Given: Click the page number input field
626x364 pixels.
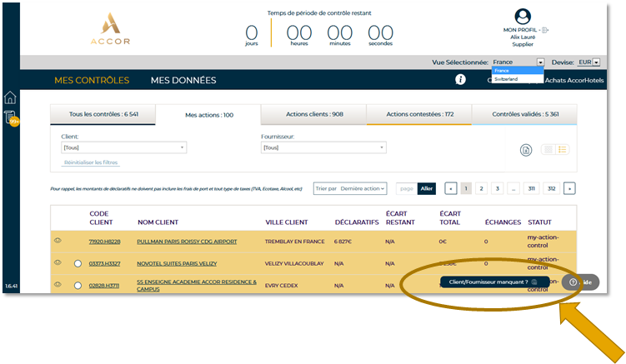Looking at the screenshot, I should click(407, 188).
